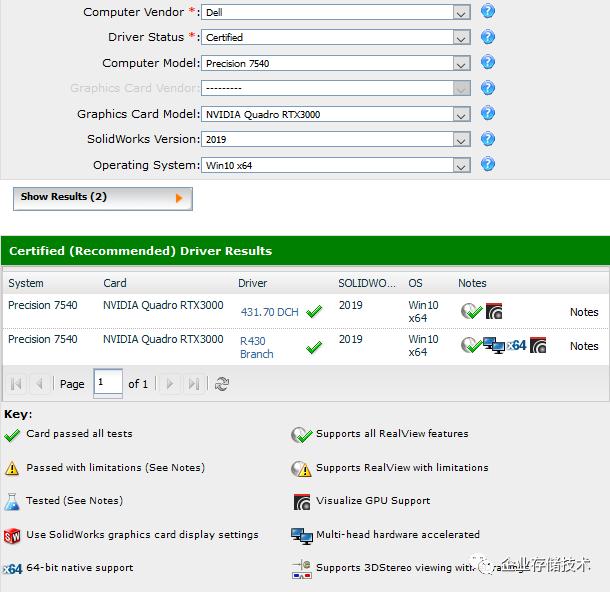
Task: Click Visualize GPU Support icon in Key
Action: click(302, 502)
